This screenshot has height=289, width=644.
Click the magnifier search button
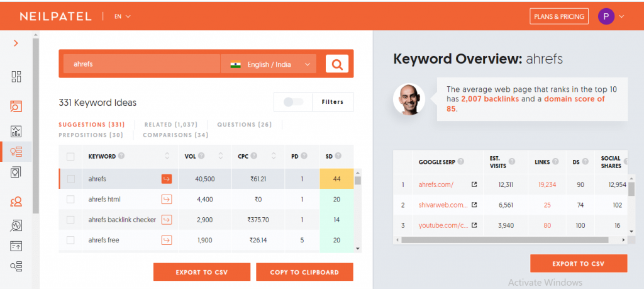pos(337,64)
